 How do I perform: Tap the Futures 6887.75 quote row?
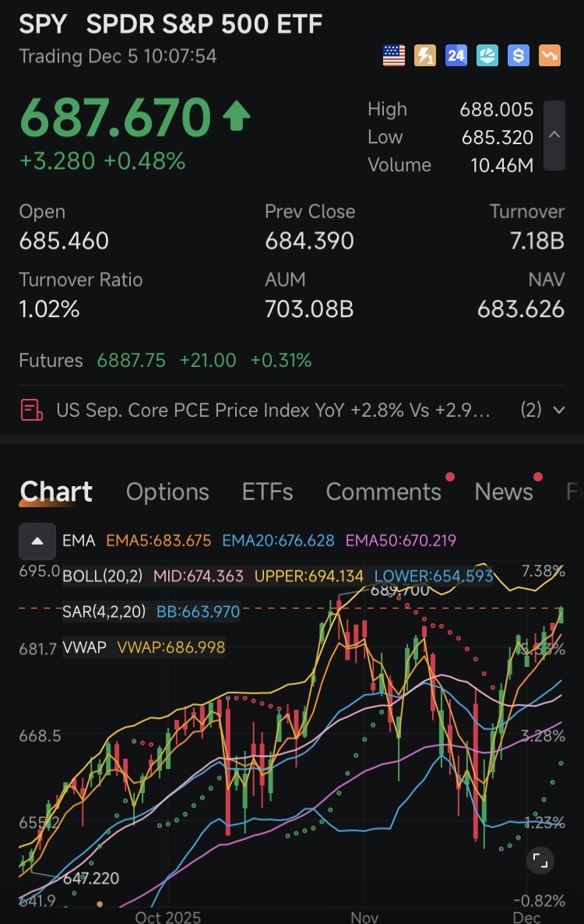click(x=165, y=360)
